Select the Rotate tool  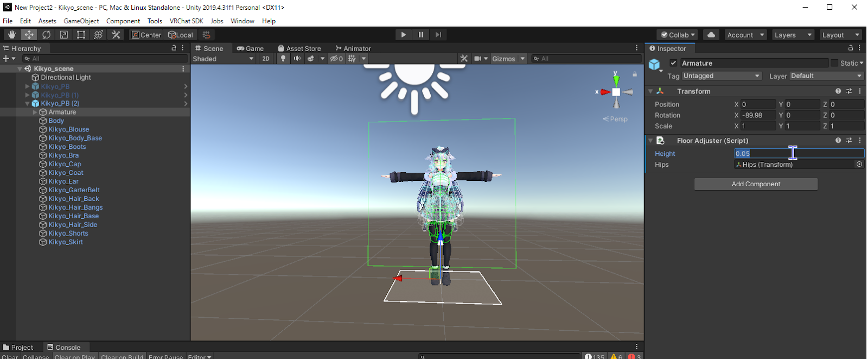(46, 35)
